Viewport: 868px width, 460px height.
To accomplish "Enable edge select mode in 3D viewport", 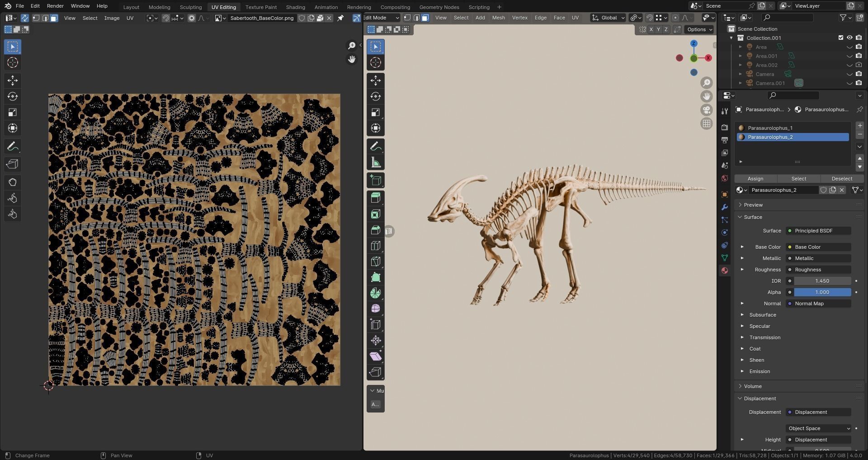I will (416, 18).
